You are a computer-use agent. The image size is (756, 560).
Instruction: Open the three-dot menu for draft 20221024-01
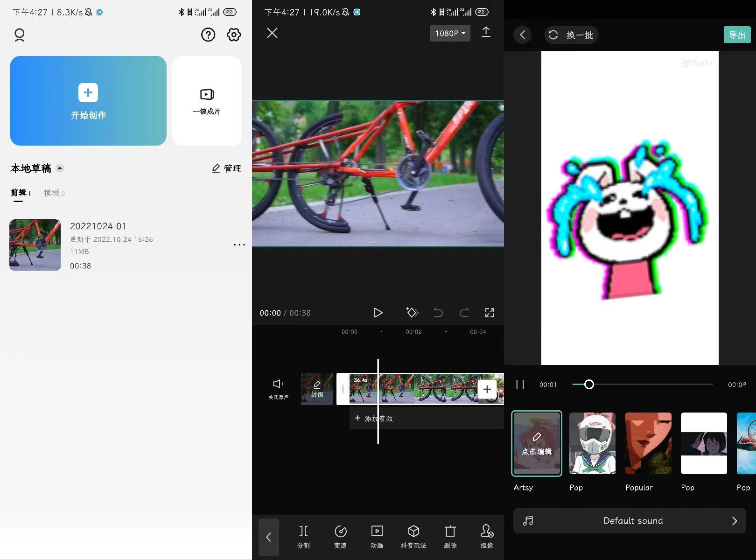pos(239,245)
